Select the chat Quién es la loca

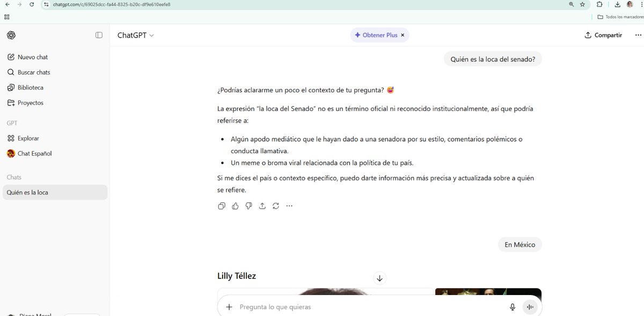[55, 192]
